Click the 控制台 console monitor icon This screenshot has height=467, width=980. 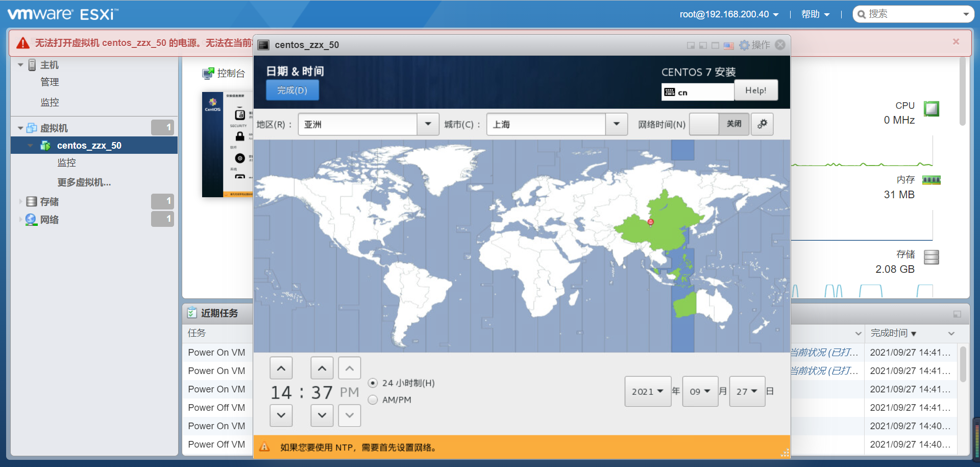click(x=208, y=74)
